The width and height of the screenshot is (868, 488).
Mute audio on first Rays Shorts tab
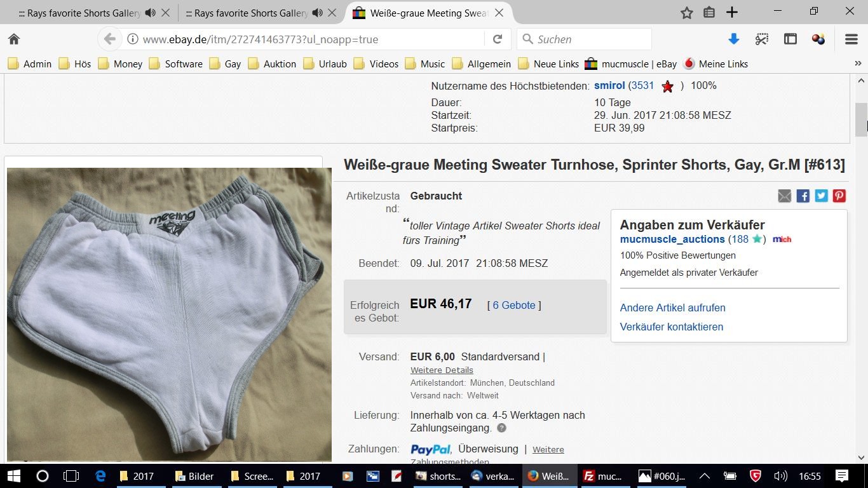(x=150, y=13)
